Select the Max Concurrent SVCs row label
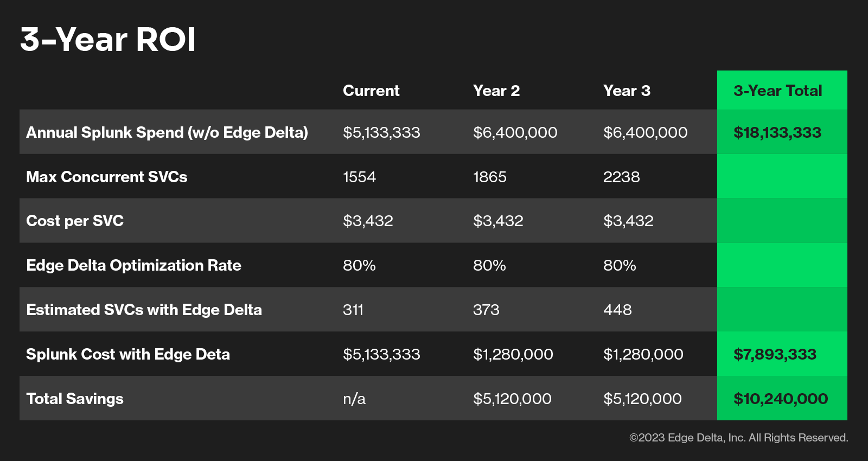 (106, 177)
